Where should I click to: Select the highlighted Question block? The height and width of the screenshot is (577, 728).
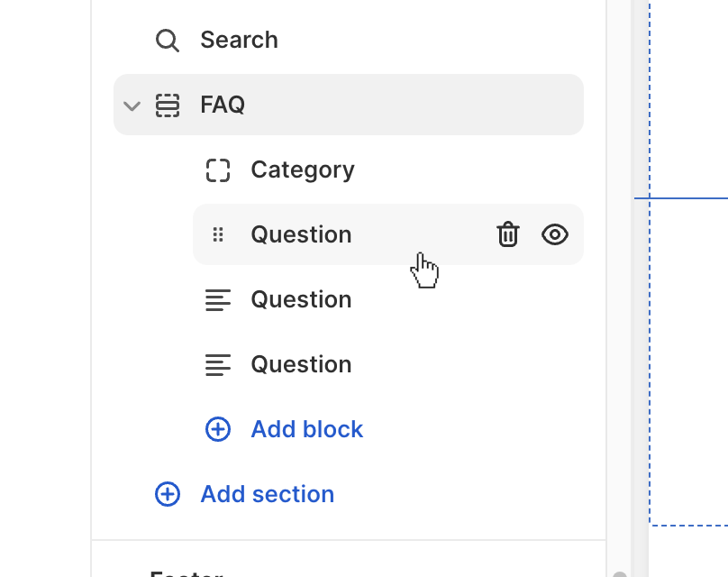pos(388,234)
